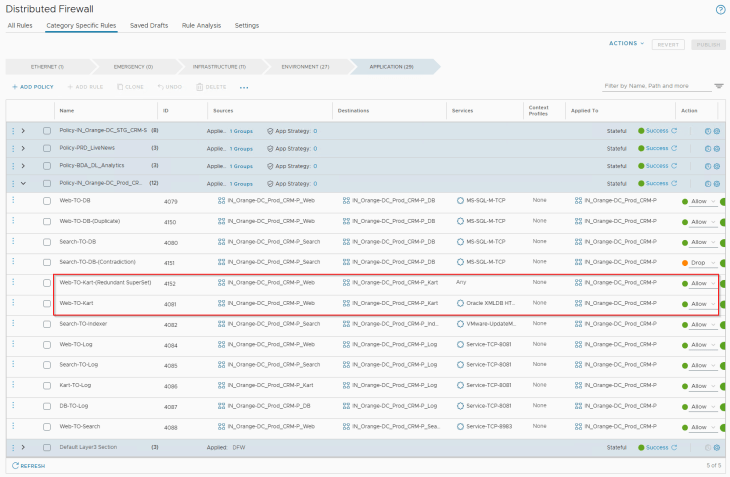730x477 pixels.
Task: Switch to the Rule Analysis tab
Action: (201, 25)
